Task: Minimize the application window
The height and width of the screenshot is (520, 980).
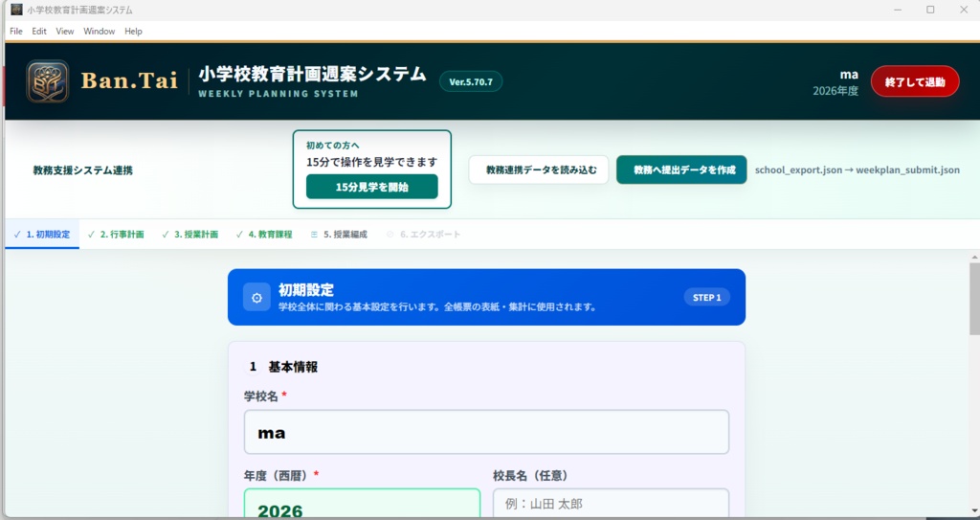Action: click(898, 10)
